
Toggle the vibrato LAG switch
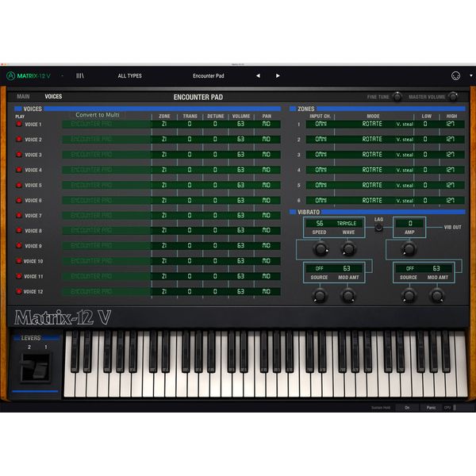pyautogui.click(x=378, y=227)
